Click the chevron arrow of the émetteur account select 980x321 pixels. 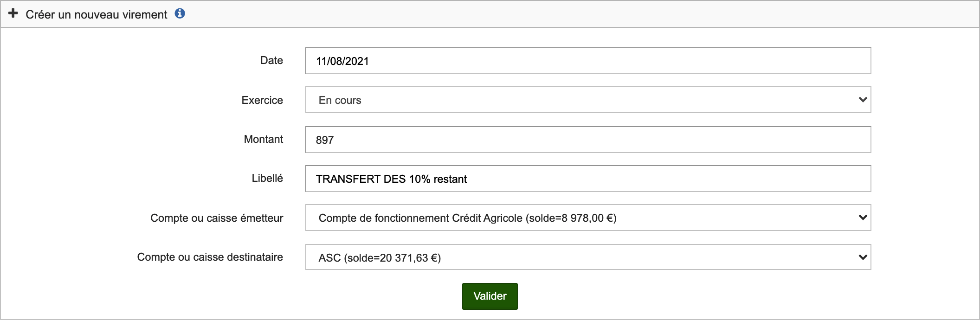[863, 218]
